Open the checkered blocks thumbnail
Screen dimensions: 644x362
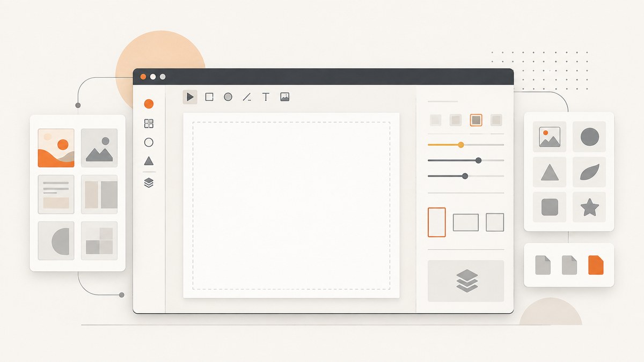point(99,241)
